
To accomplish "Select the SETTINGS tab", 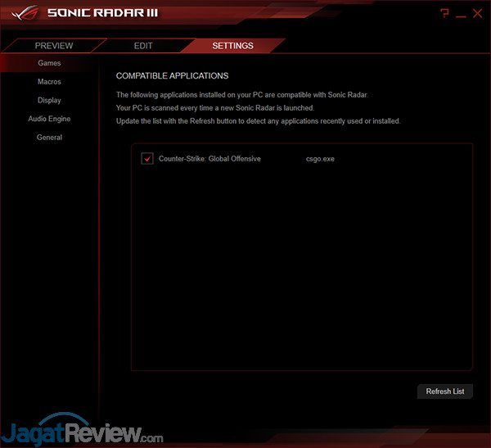I will coord(232,46).
